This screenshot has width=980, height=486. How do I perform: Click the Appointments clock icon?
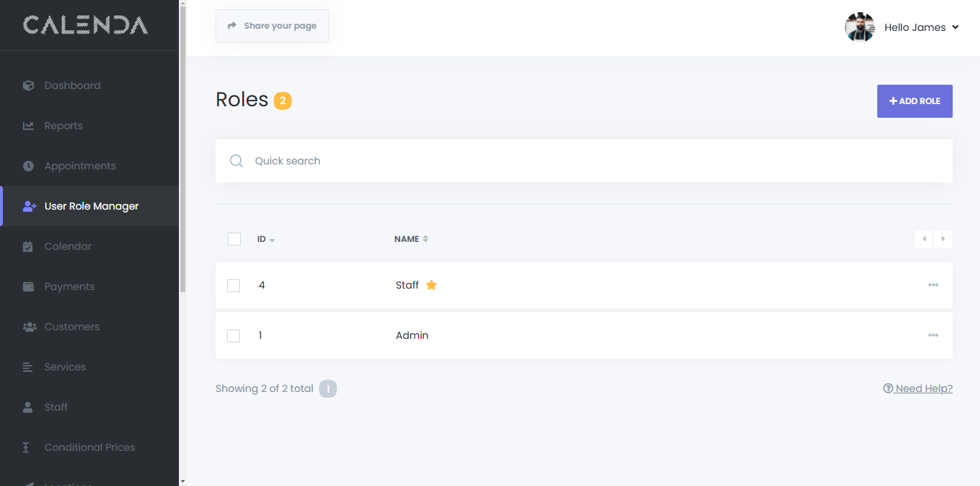click(29, 166)
